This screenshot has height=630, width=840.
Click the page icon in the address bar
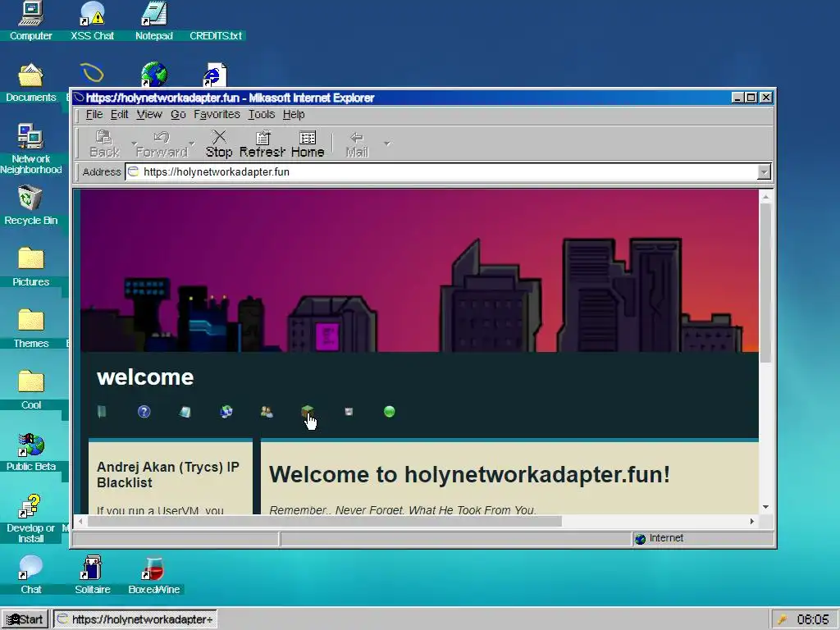click(x=134, y=171)
